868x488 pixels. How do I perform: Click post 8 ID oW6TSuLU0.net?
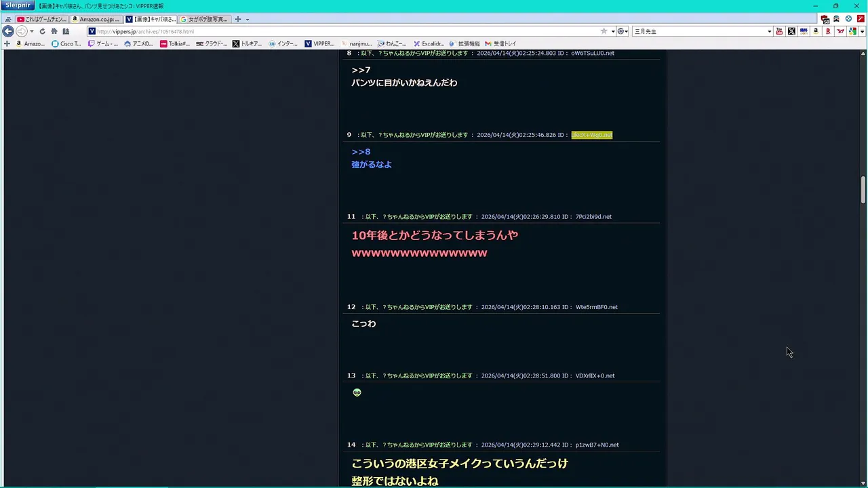click(593, 53)
